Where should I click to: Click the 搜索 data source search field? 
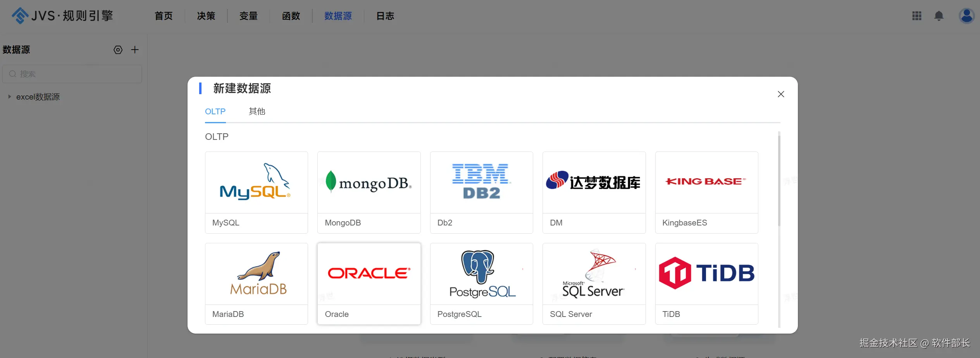pos(72,74)
